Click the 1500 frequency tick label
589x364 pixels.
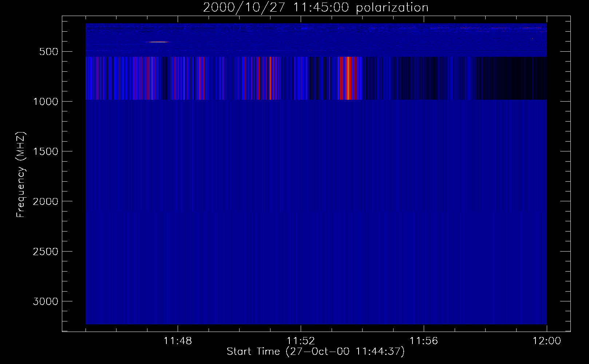46,151
